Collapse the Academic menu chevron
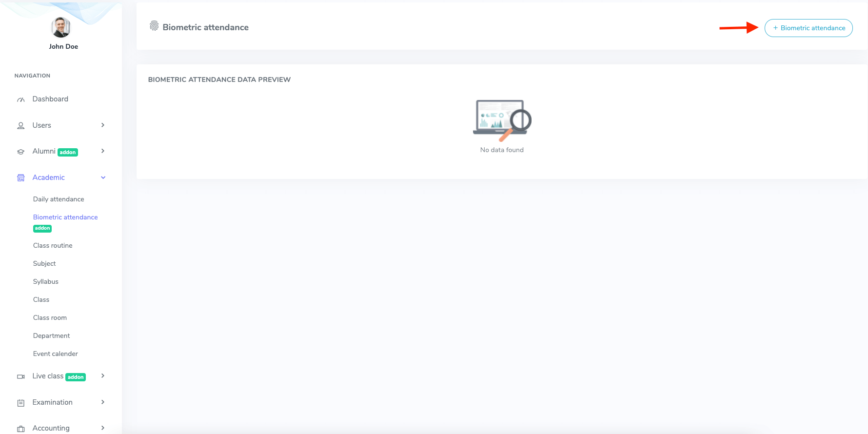Screen dimensions: 868x434 pos(103,178)
